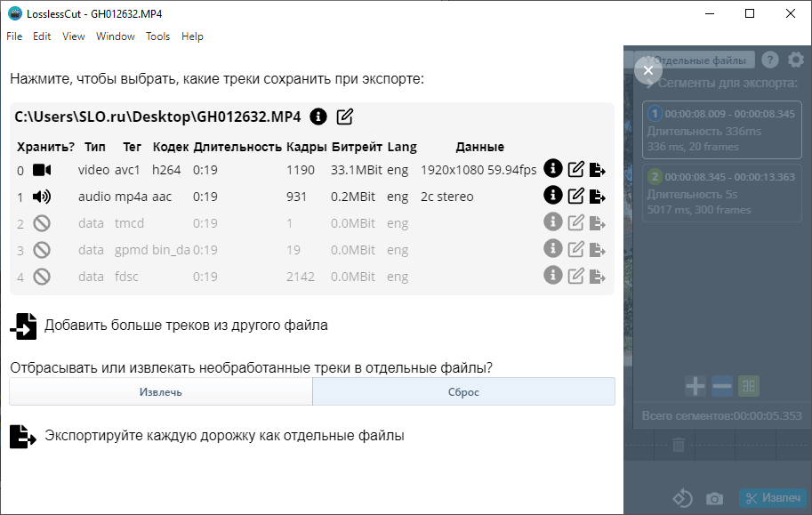The width and height of the screenshot is (812, 515).
Task: Show info for gpmd data track
Action: tap(552, 248)
